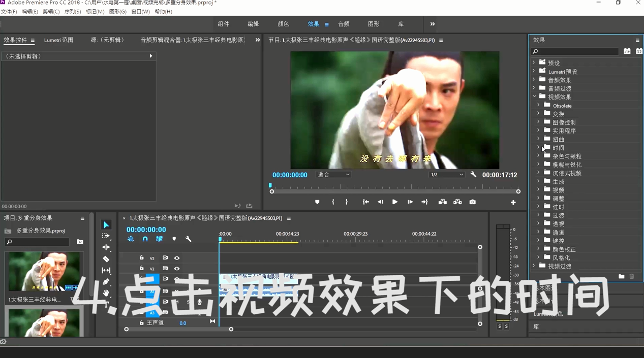Screen dimensions: 644x358
Task: Click the Effects panel search field
Action: tap(574, 51)
